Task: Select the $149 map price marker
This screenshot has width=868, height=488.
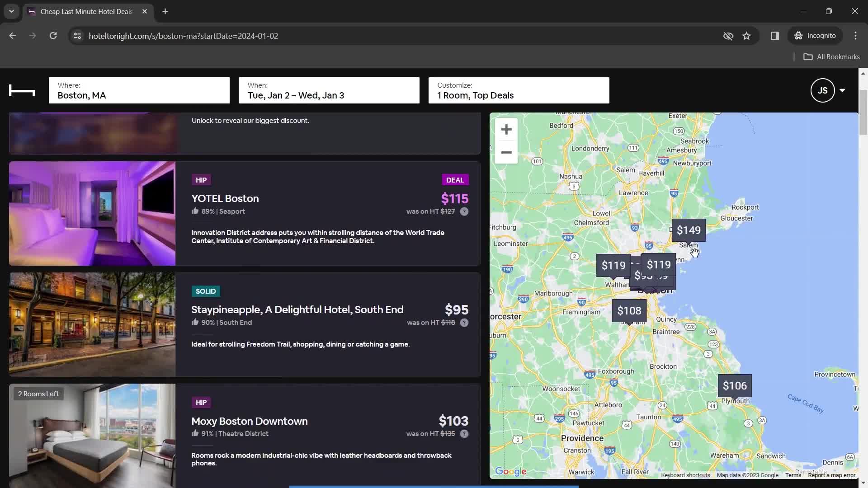Action: (x=689, y=230)
